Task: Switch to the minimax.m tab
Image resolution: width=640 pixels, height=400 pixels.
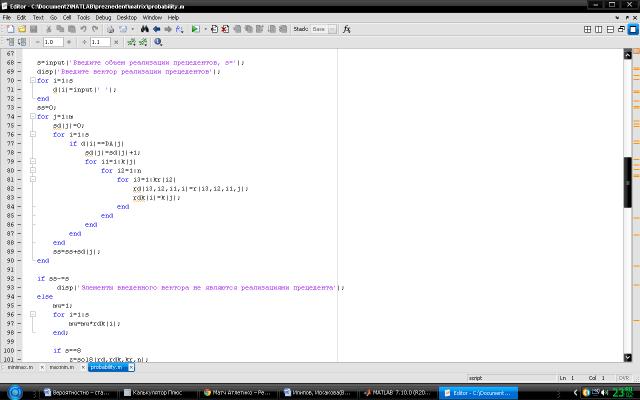Action: pos(21,367)
